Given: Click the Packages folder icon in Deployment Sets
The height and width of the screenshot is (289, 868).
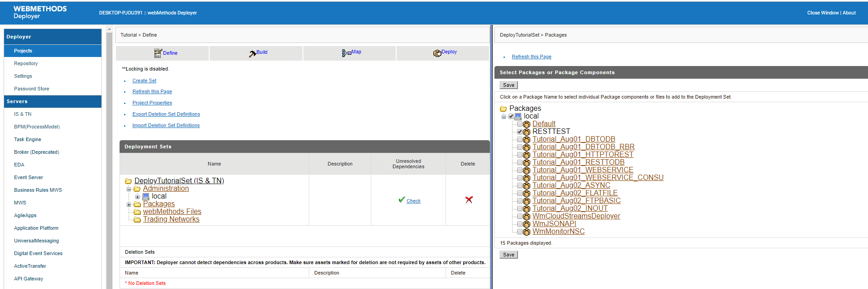Looking at the screenshot, I should (x=137, y=204).
